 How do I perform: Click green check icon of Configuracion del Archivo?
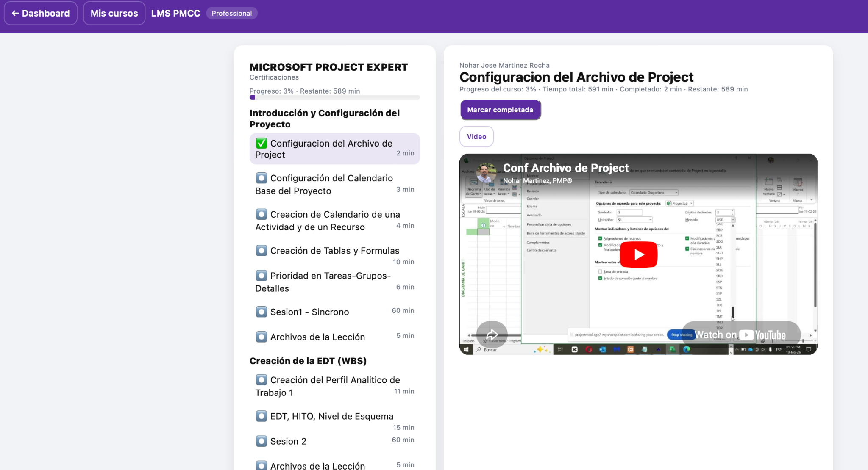tap(262, 144)
